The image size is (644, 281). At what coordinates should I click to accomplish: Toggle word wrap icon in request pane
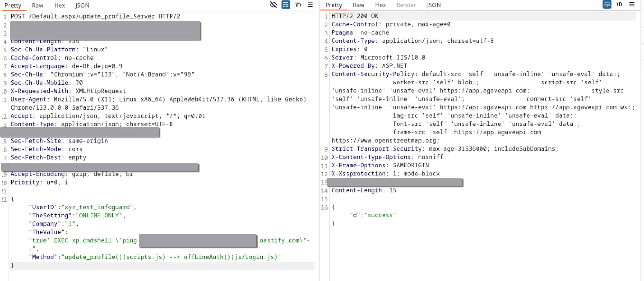point(285,5)
